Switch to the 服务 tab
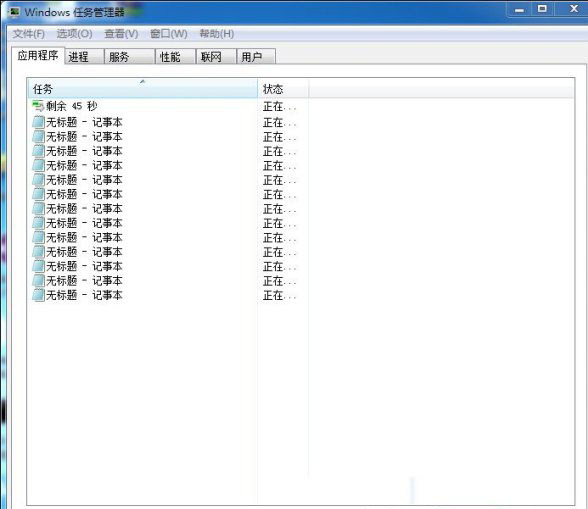The image size is (588, 509). [130, 57]
